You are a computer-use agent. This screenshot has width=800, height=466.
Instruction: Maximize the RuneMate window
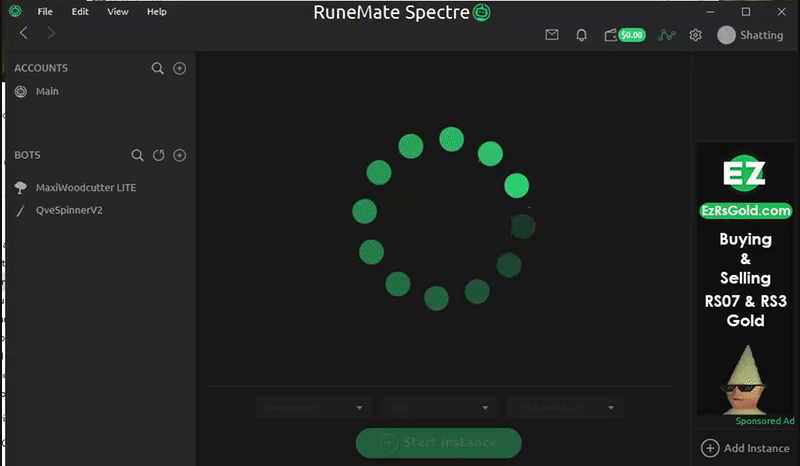point(746,11)
